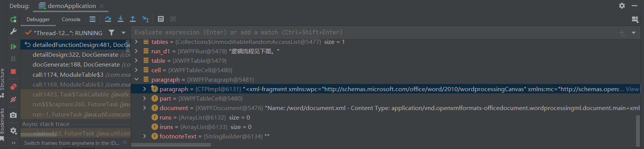
Task: Collapse the paragraph XWPFParagraph@5481 node
Action: [x=137, y=79]
